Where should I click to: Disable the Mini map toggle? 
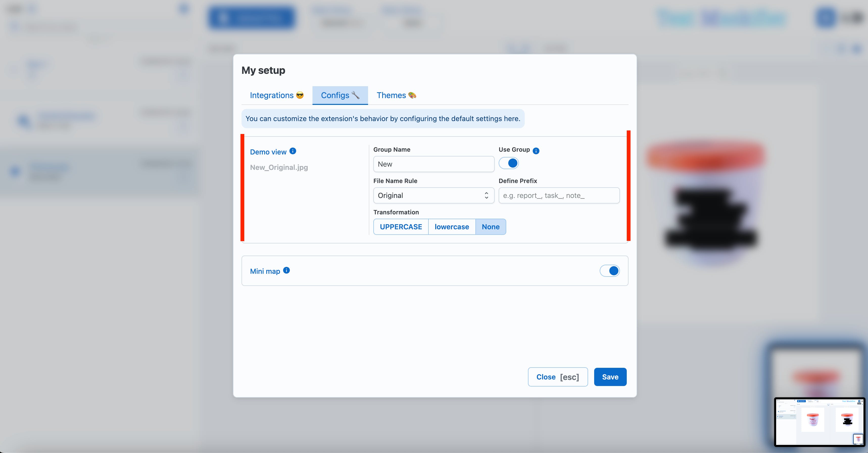tap(609, 271)
